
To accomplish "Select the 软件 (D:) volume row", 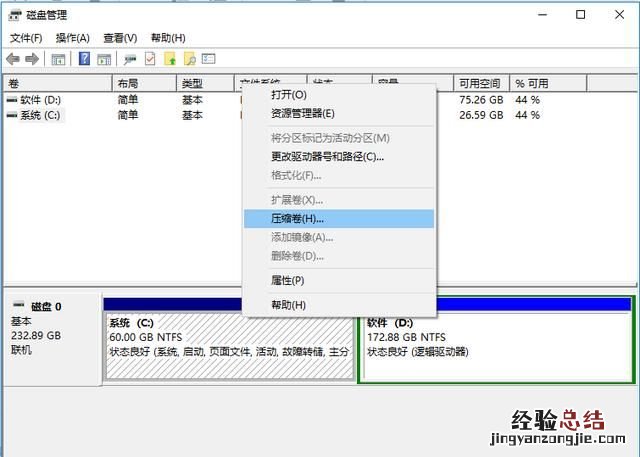I will tap(40, 100).
